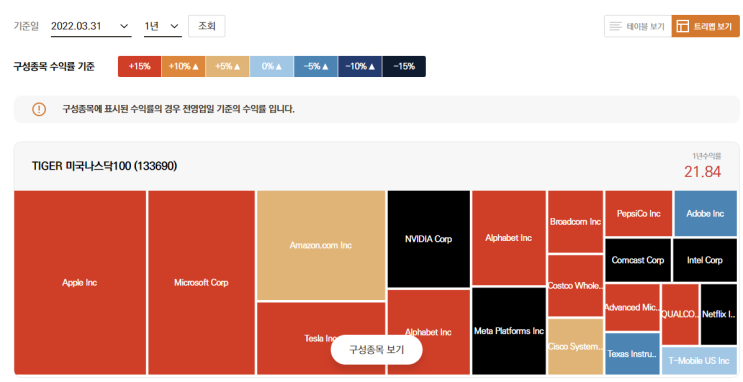Select the Texas Instruments treemap tile
This screenshot has height=382, width=743.
(x=632, y=354)
